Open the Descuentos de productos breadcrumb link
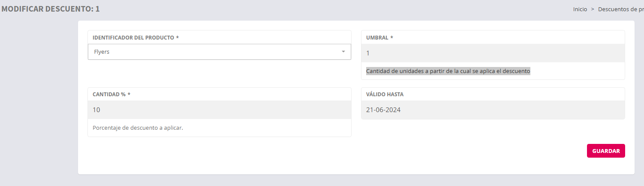 coord(621,9)
